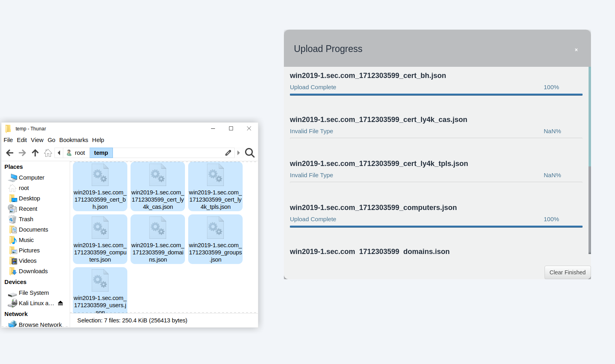Click the computers.json upload progress bar

tap(436, 226)
